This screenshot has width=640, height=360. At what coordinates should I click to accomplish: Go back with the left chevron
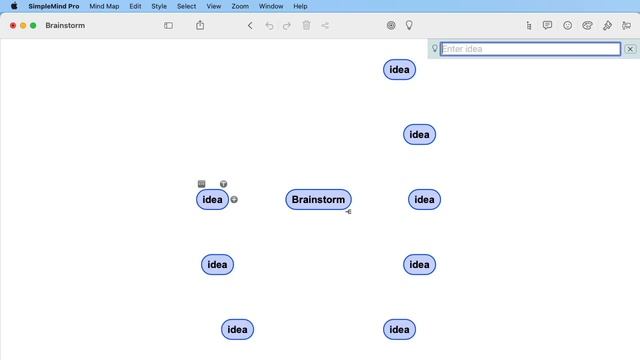click(250, 25)
